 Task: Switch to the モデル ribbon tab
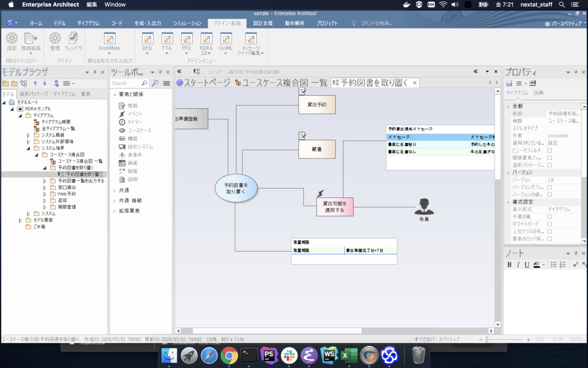click(60, 23)
